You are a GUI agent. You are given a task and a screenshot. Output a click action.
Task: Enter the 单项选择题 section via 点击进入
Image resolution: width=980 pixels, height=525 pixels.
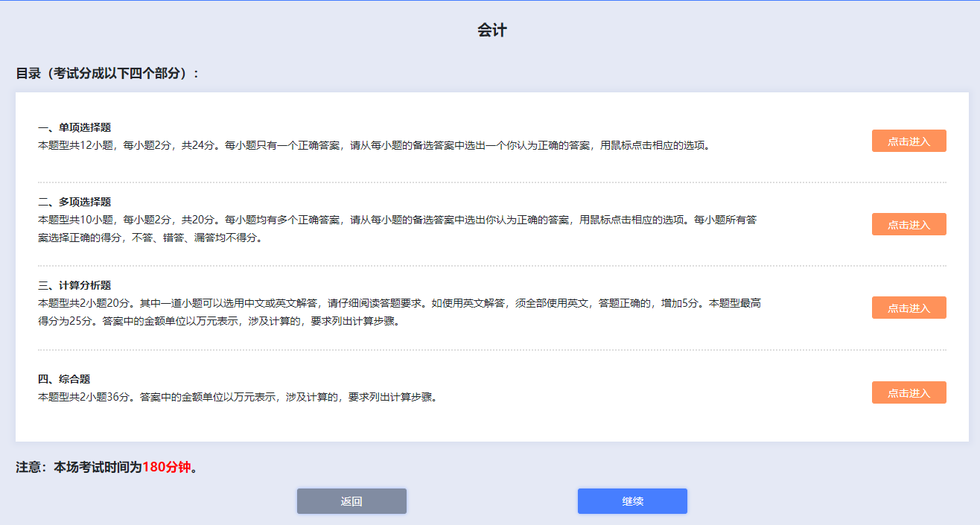[909, 141]
